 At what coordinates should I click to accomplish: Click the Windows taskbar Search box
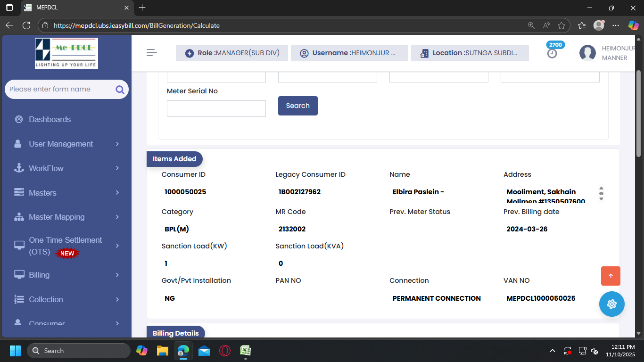79,351
